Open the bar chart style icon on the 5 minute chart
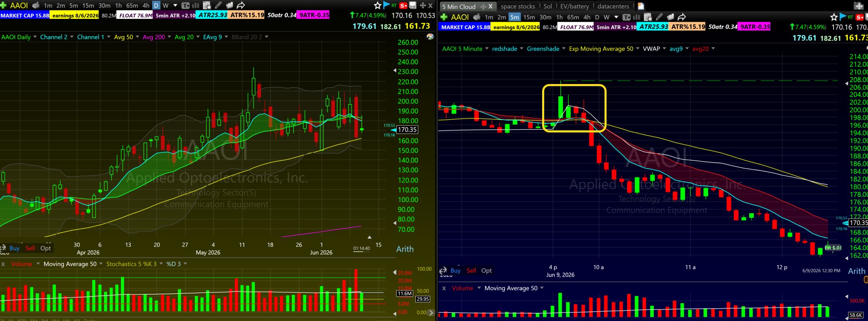868x321 pixels. click(637, 17)
